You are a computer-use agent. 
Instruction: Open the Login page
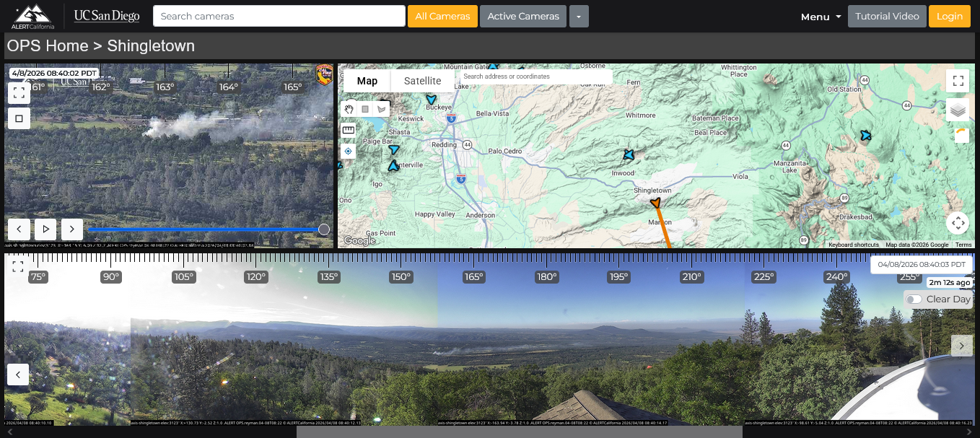coord(949,17)
